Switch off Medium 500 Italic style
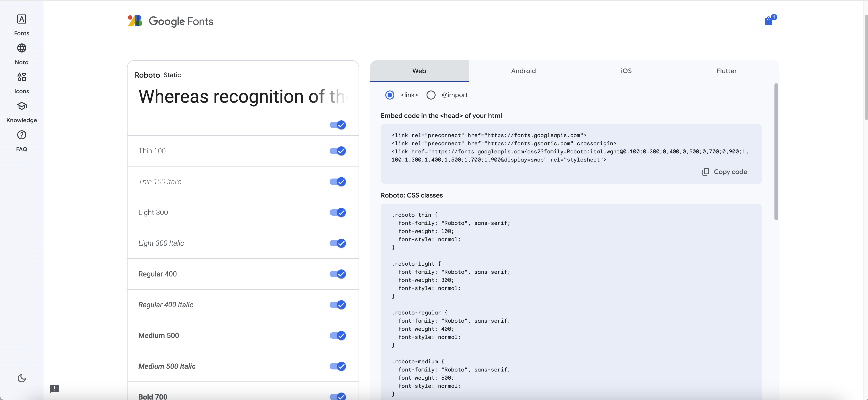 (338, 366)
